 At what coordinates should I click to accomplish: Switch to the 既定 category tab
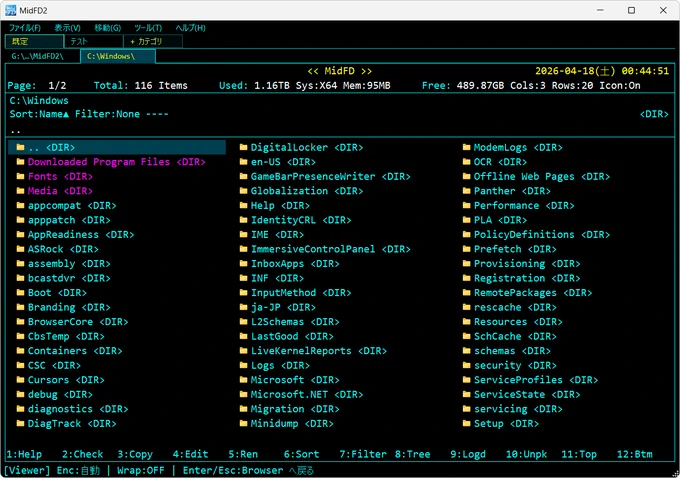pyautogui.click(x=34, y=41)
